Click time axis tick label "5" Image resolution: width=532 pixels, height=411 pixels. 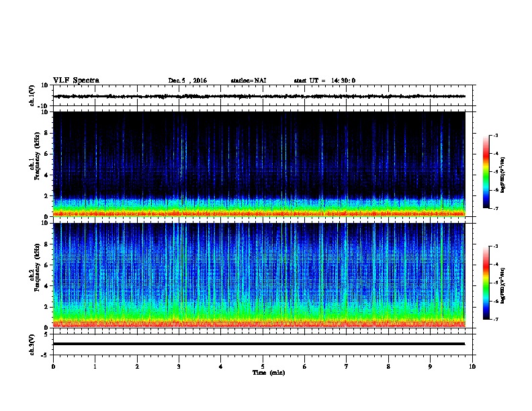pos(263,367)
